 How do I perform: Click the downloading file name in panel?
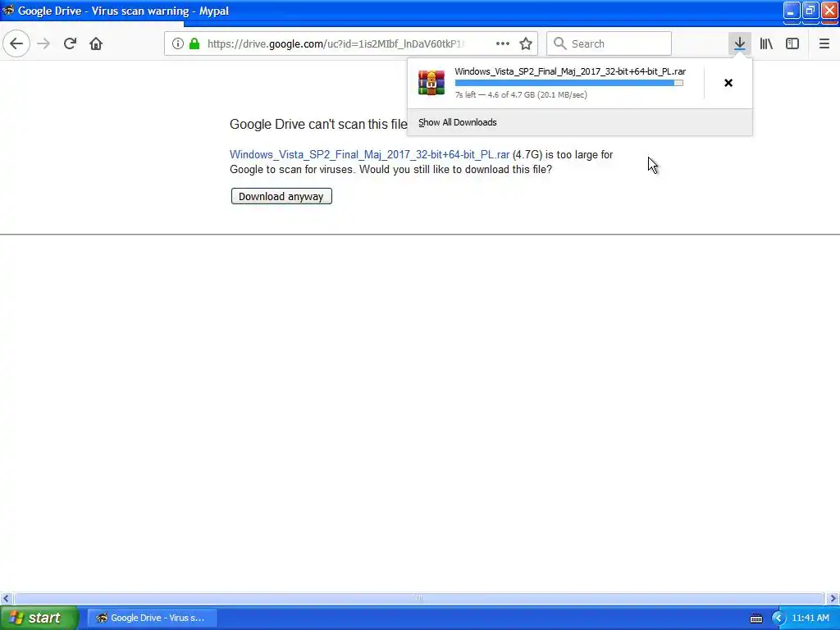[x=570, y=71]
